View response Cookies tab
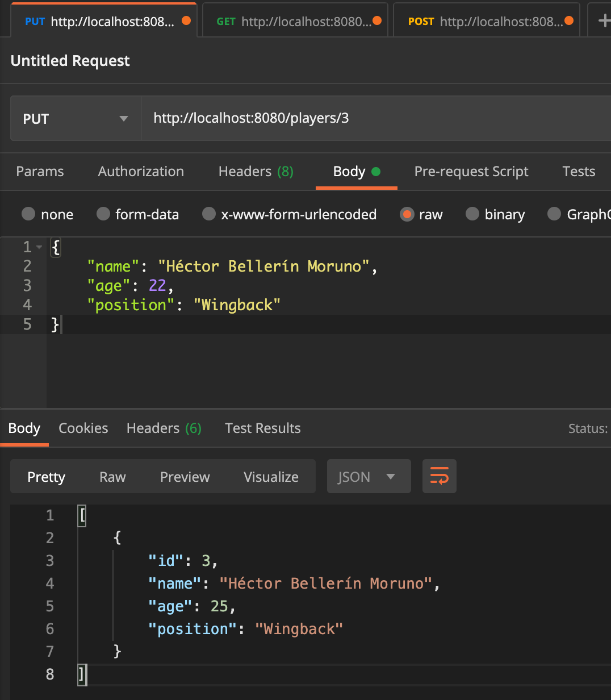The height and width of the screenshot is (700, 611). 83,428
